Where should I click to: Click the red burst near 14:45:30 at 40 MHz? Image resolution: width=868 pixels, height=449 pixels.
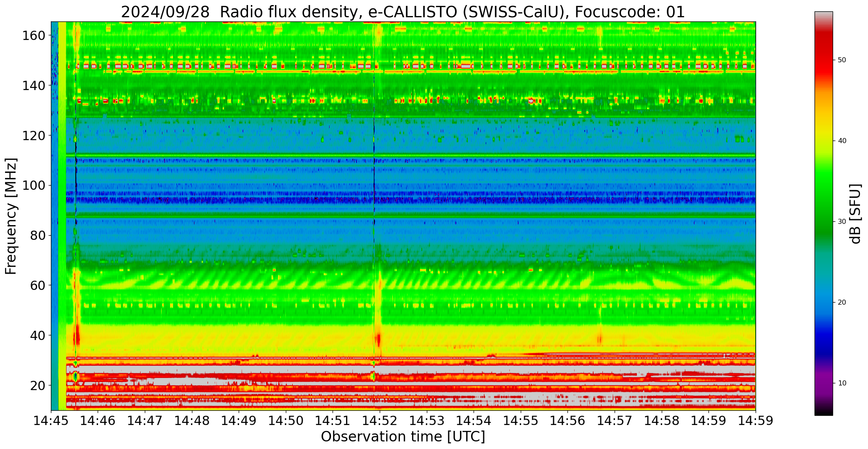point(77,337)
